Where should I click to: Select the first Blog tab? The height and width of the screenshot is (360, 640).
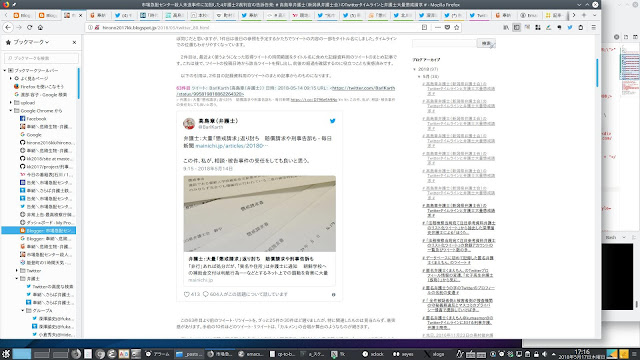(x=23, y=15)
